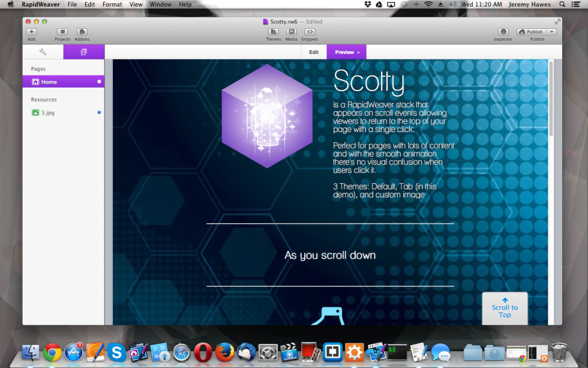Open the Preview mode dropdown

click(x=347, y=52)
